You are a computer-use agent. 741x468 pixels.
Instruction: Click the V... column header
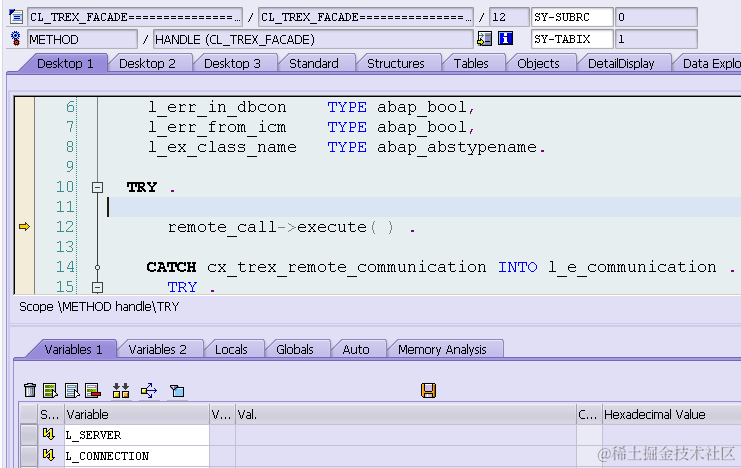click(222, 415)
